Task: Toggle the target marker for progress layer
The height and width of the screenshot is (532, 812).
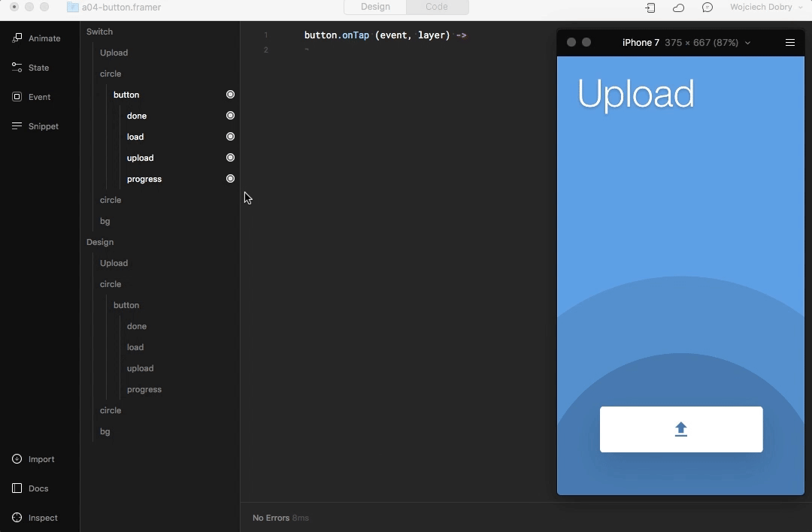Action: click(231, 179)
